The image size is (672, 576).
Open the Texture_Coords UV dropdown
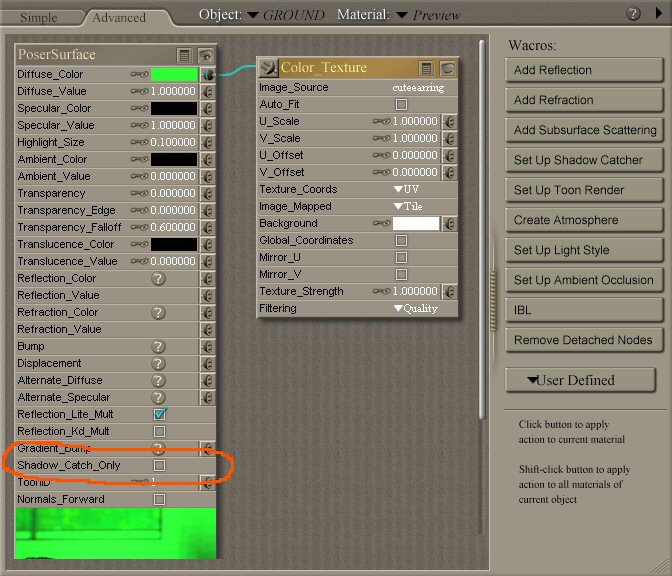pyautogui.click(x=406, y=189)
